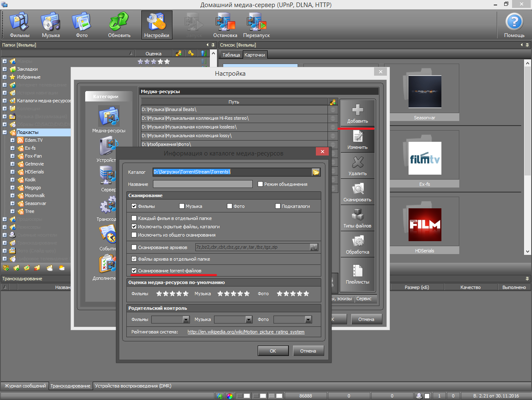Open the Типы файлов settings
The image size is (532, 400).
(x=357, y=219)
